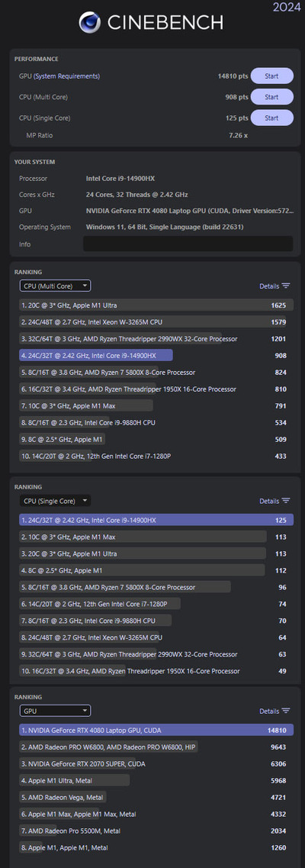Select the Apple M1 Ultra multi-core entry

pos(156,305)
